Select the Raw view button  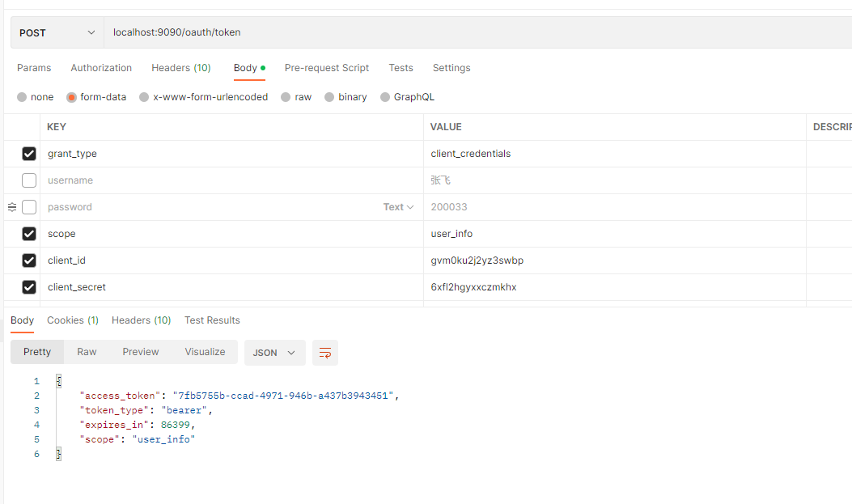click(x=87, y=352)
